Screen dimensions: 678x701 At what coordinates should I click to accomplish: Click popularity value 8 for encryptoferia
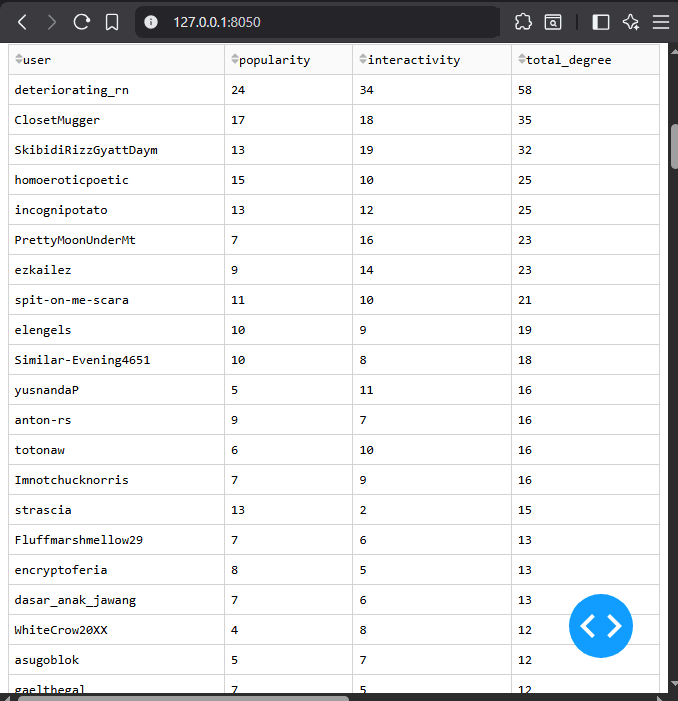(288, 570)
